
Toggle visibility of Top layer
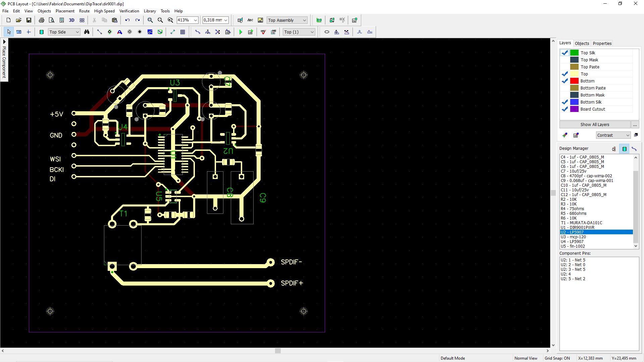[x=565, y=74]
